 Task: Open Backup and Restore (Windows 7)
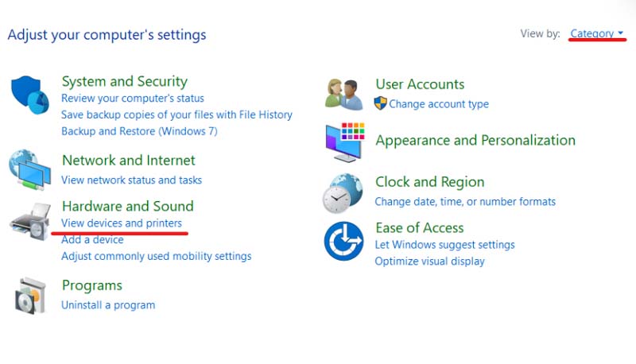pos(139,131)
